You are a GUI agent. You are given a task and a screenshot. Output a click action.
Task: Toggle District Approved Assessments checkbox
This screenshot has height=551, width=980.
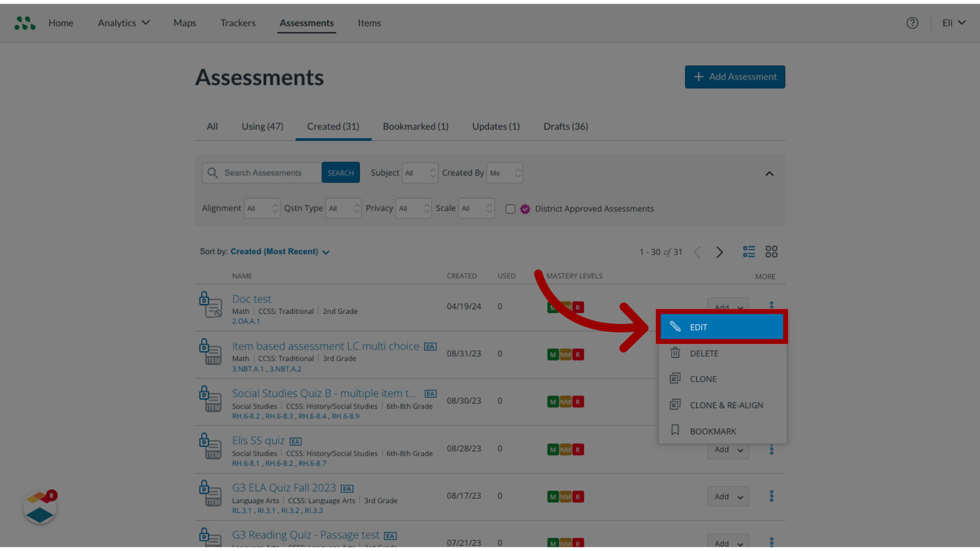point(510,209)
